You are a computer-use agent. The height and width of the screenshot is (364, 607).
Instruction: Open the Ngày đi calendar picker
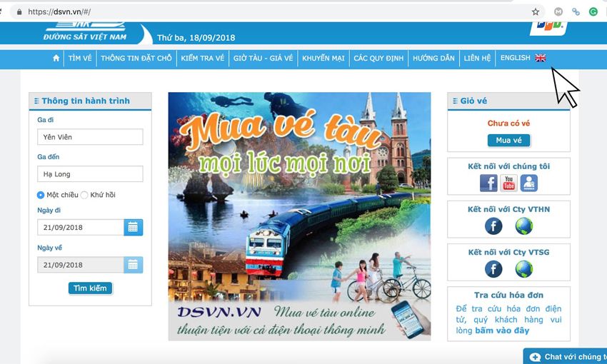click(133, 228)
